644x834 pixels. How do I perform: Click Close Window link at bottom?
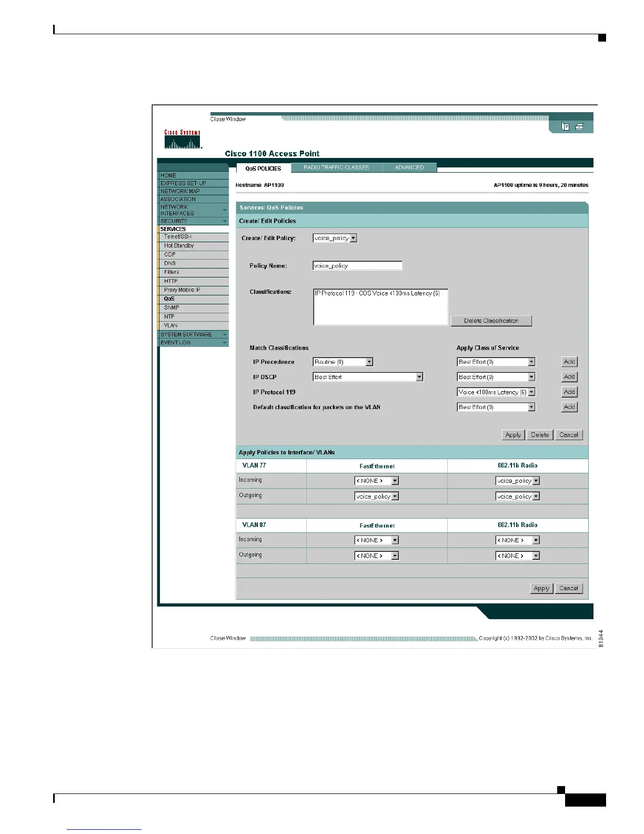pos(228,638)
